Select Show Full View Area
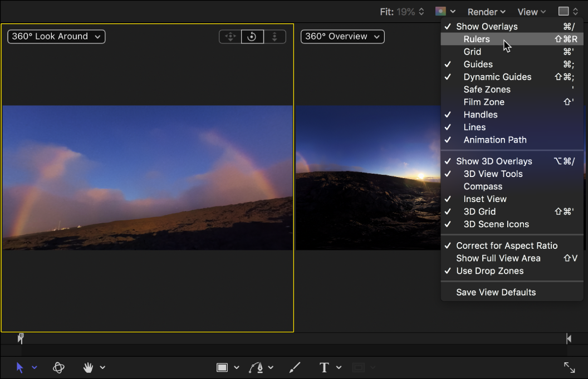The image size is (588, 379). [x=498, y=258]
